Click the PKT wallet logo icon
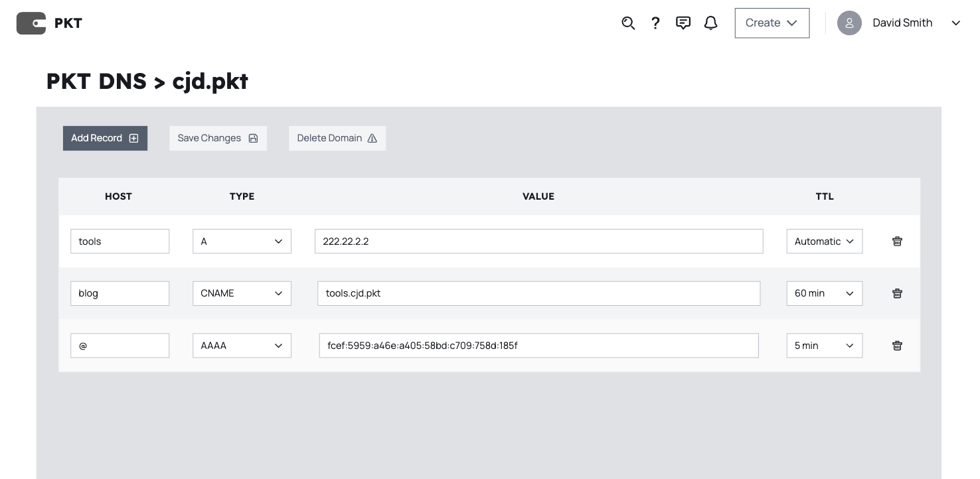The width and height of the screenshot is (980, 479). [x=31, y=23]
